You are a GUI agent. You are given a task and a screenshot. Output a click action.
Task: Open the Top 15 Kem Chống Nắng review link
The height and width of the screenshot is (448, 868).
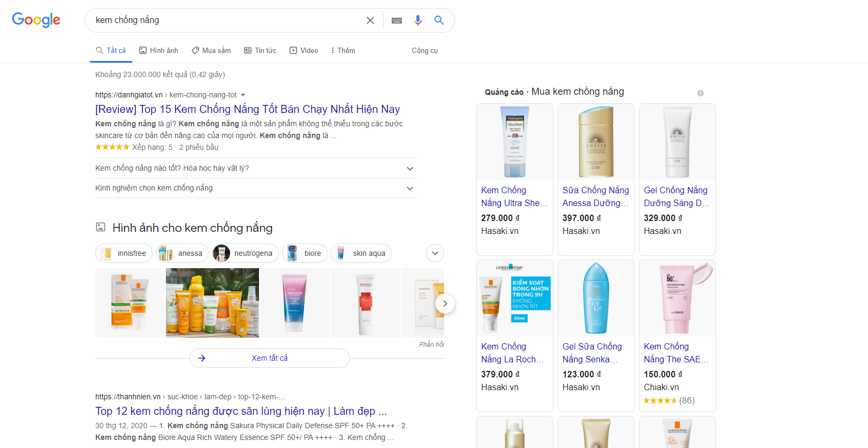[248, 109]
